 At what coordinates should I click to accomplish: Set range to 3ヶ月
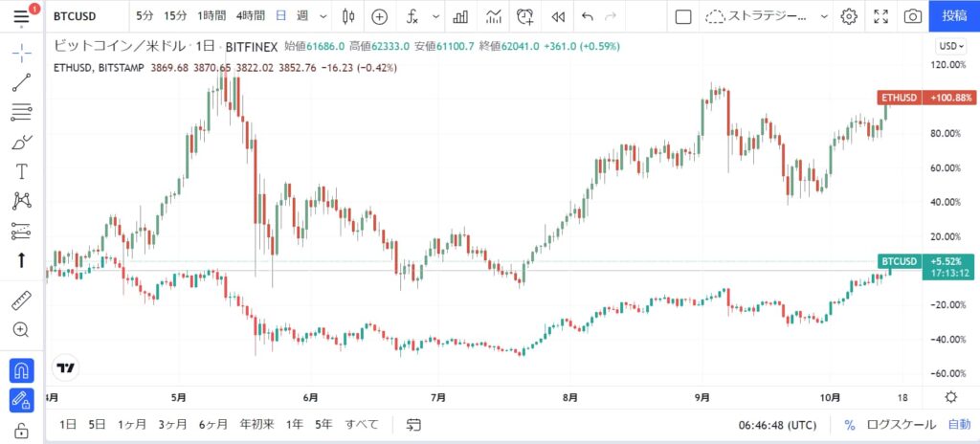172,425
